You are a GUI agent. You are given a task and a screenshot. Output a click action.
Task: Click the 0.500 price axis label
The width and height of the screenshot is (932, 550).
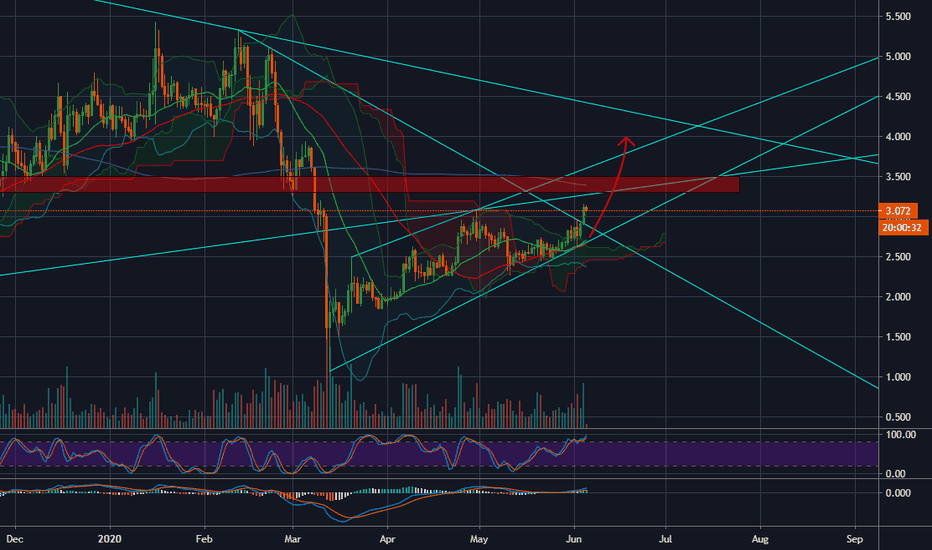pyautogui.click(x=898, y=417)
